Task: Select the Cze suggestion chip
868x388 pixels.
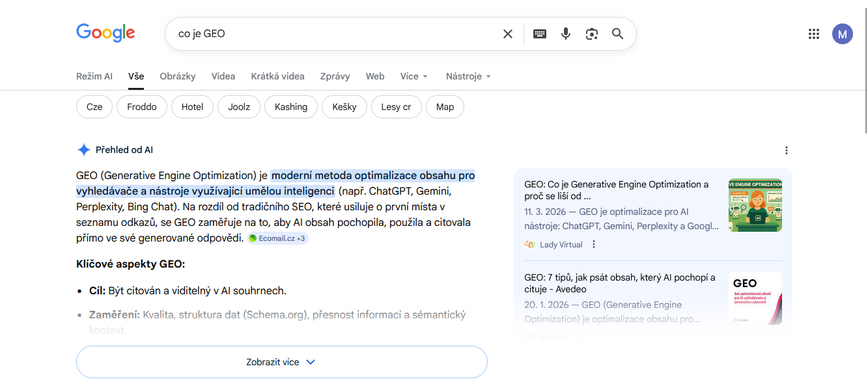Action: [x=94, y=107]
